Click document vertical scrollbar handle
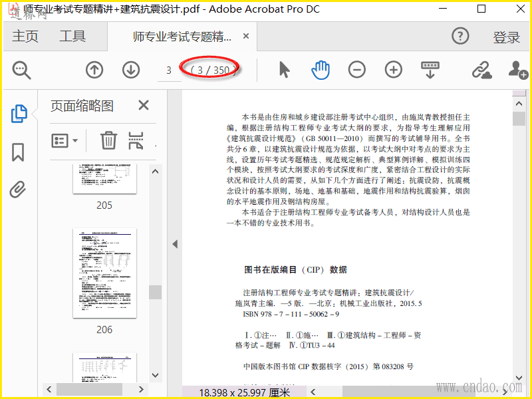This screenshot has height=399, width=532. [519, 119]
